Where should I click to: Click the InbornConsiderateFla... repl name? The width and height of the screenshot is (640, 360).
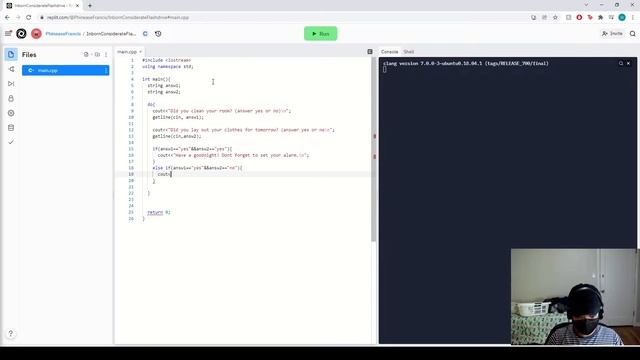(x=111, y=33)
